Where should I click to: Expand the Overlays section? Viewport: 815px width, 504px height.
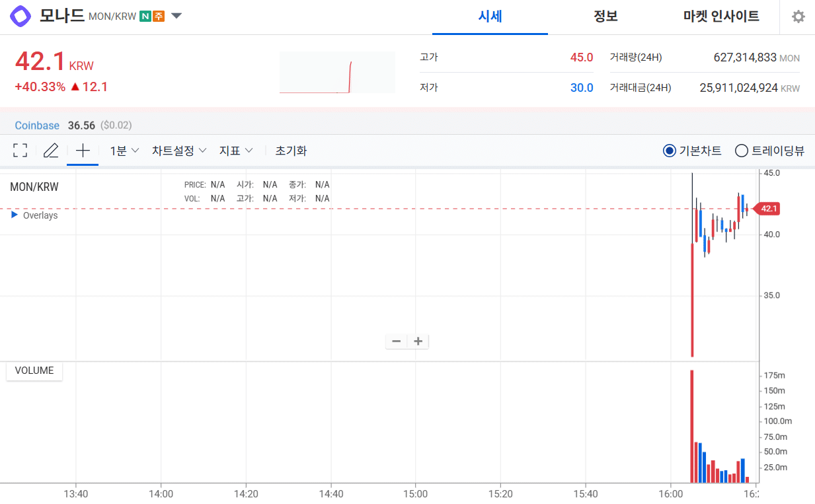tap(34, 215)
